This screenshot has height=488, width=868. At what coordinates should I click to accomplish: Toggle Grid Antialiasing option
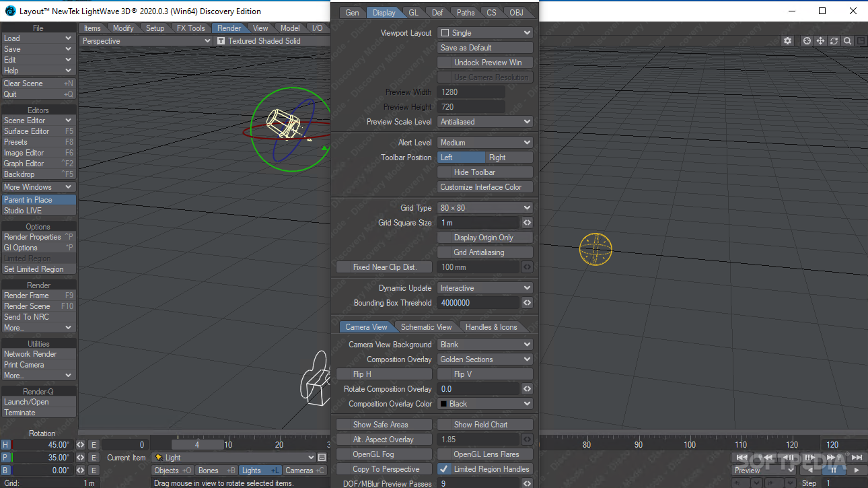(x=484, y=252)
